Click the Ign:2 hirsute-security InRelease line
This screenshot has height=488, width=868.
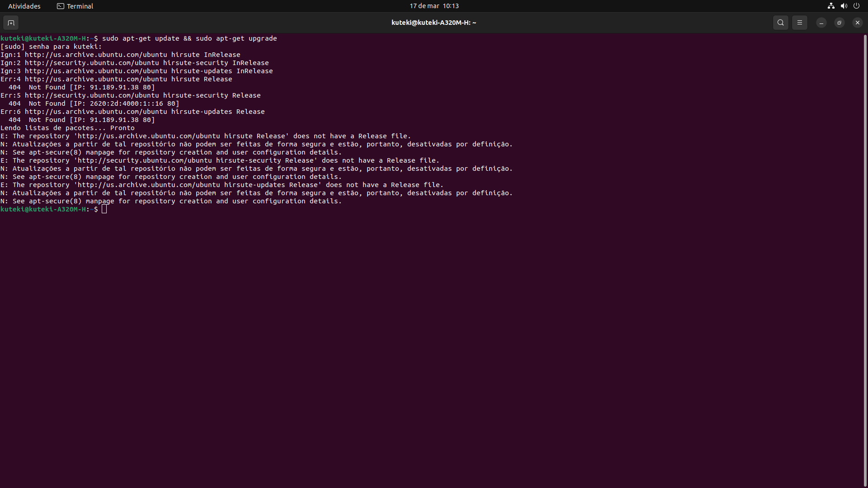(x=135, y=63)
